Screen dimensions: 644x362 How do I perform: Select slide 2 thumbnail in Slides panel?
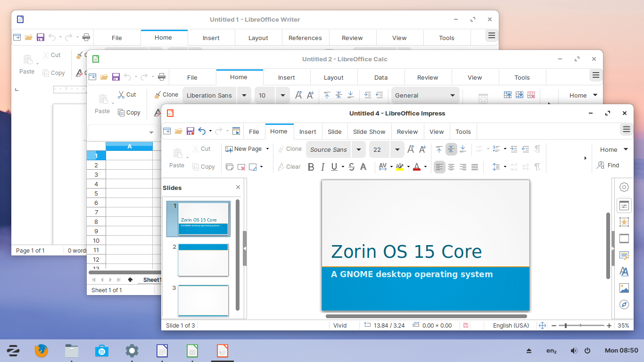[x=203, y=260]
